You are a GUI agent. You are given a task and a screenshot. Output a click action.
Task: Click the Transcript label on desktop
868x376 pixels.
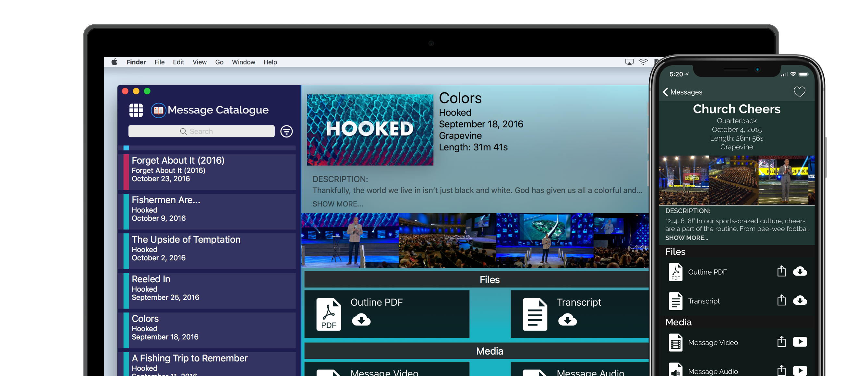point(579,302)
